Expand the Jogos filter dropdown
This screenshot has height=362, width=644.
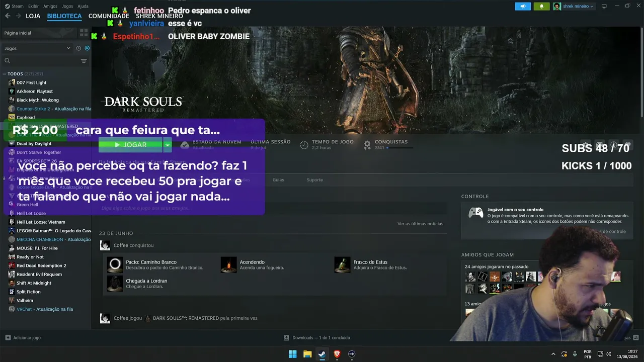[x=38, y=48]
